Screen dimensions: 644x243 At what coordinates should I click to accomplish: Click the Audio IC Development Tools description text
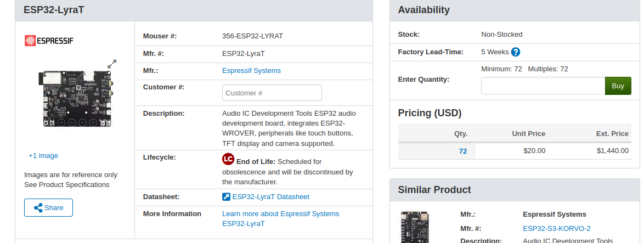(x=289, y=128)
